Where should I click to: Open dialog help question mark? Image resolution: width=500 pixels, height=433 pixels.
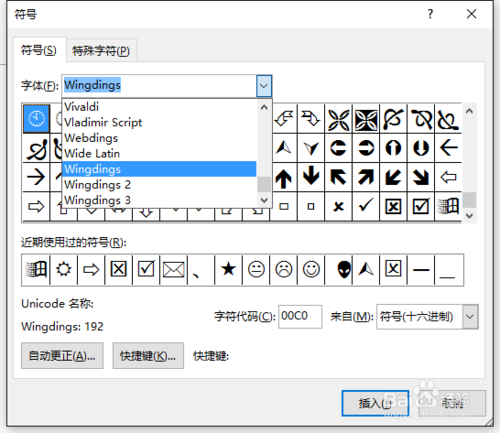tap(430, 14)
